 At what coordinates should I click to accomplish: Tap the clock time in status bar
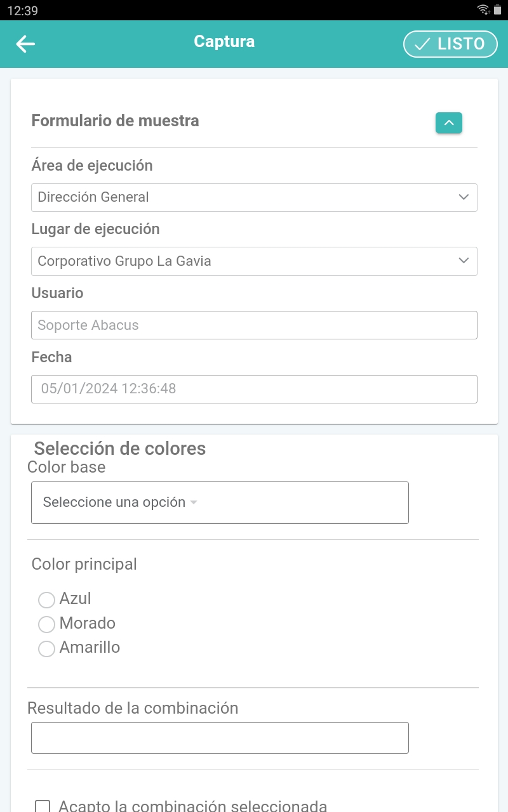coord(22,10)
